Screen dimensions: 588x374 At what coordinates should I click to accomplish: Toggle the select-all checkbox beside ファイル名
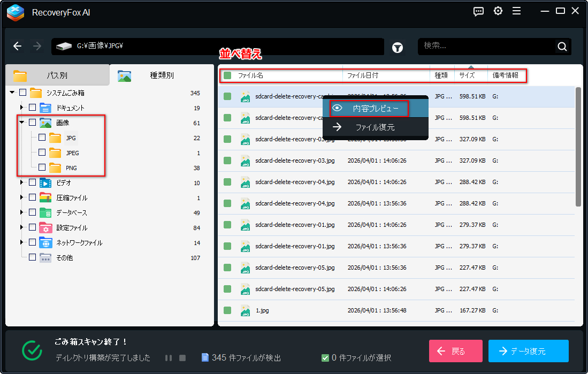point(227,75)
